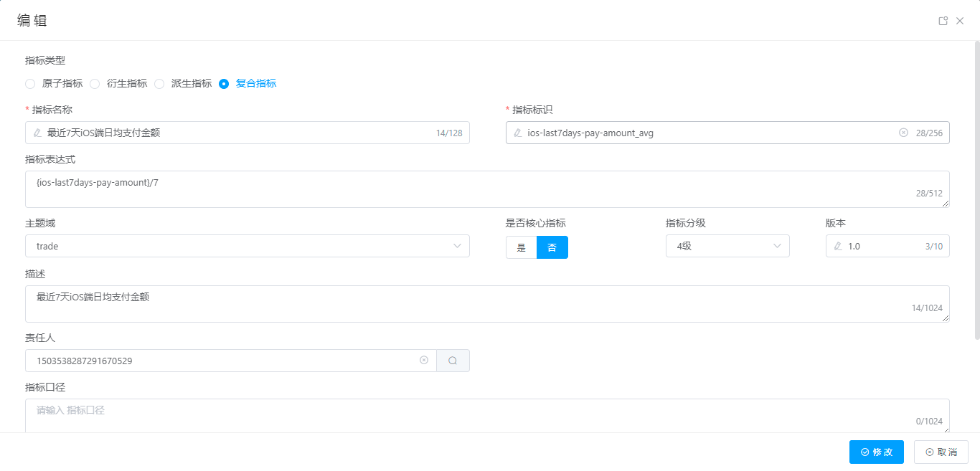Select the 原子指标 radio option
Image resolution: width=980 pixels, height=471 pixels.
[x=30, y=84]
